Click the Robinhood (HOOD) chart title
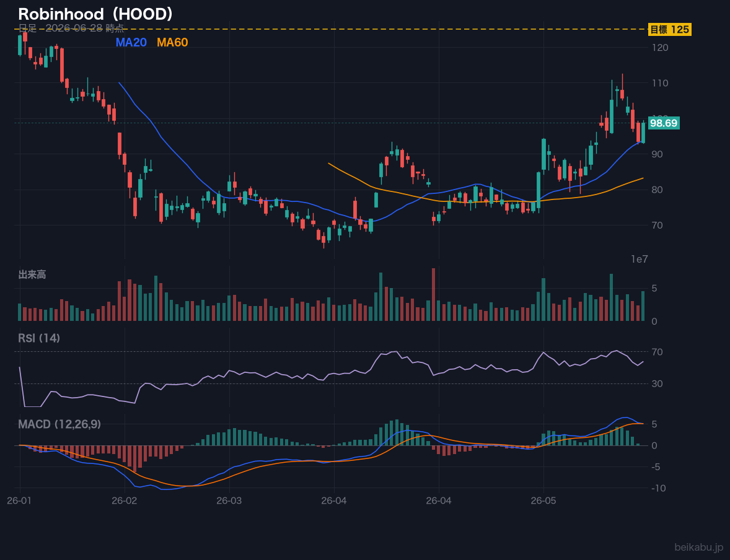Screen dimensions: 730x560 95,14
